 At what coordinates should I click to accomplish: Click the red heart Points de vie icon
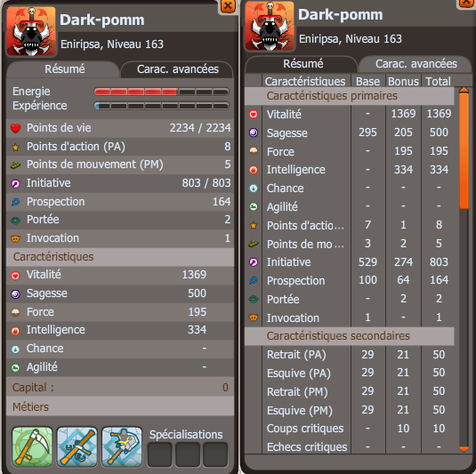pyautogui.click(x=15, y=128)
